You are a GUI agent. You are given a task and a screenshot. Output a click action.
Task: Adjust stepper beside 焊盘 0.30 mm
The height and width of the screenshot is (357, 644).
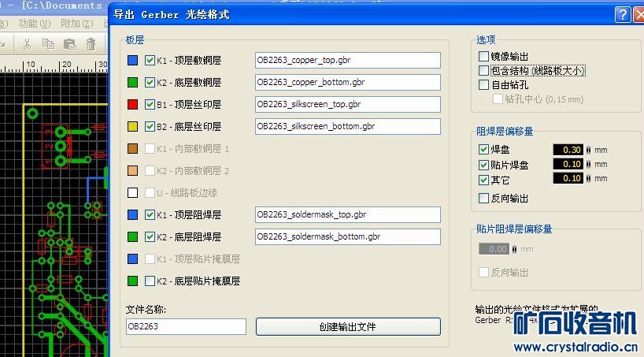click(x=588, y=150)
